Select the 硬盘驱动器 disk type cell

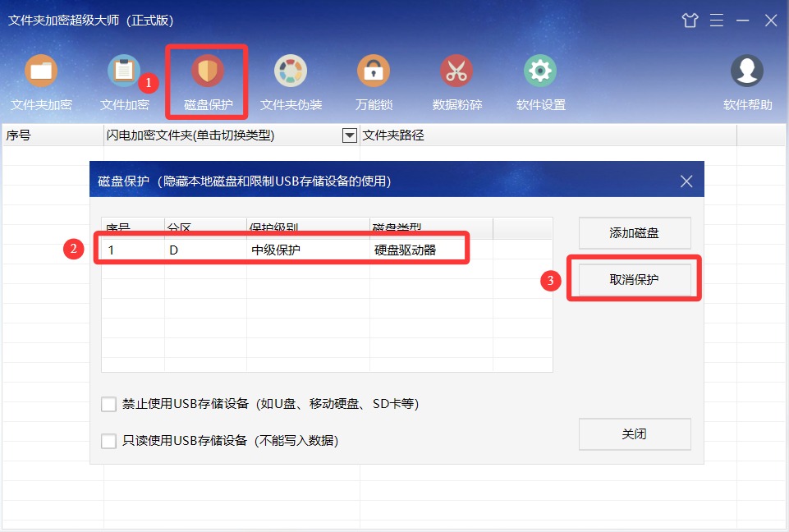coord(431,250)
